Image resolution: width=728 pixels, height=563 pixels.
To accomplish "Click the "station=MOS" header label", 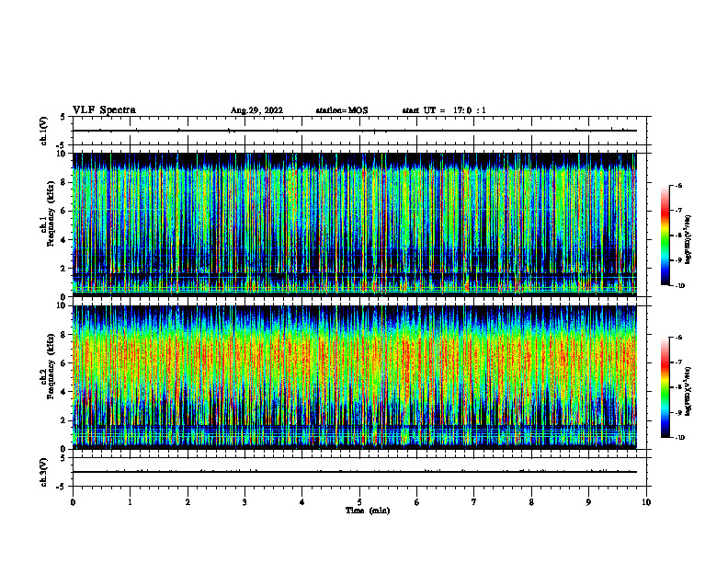I will pos(342,110).
